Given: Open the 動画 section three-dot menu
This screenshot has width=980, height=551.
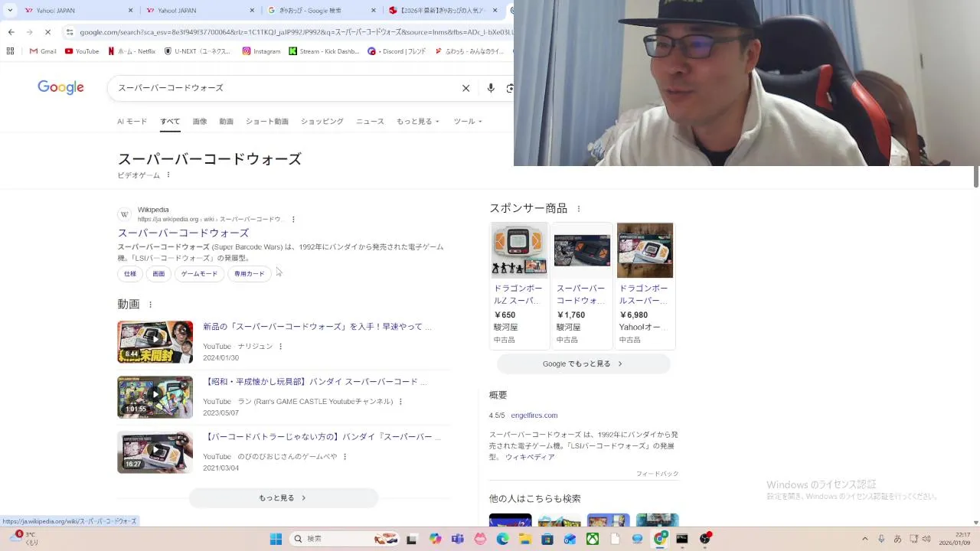Looking at the screenshot, I should point(150,305).
